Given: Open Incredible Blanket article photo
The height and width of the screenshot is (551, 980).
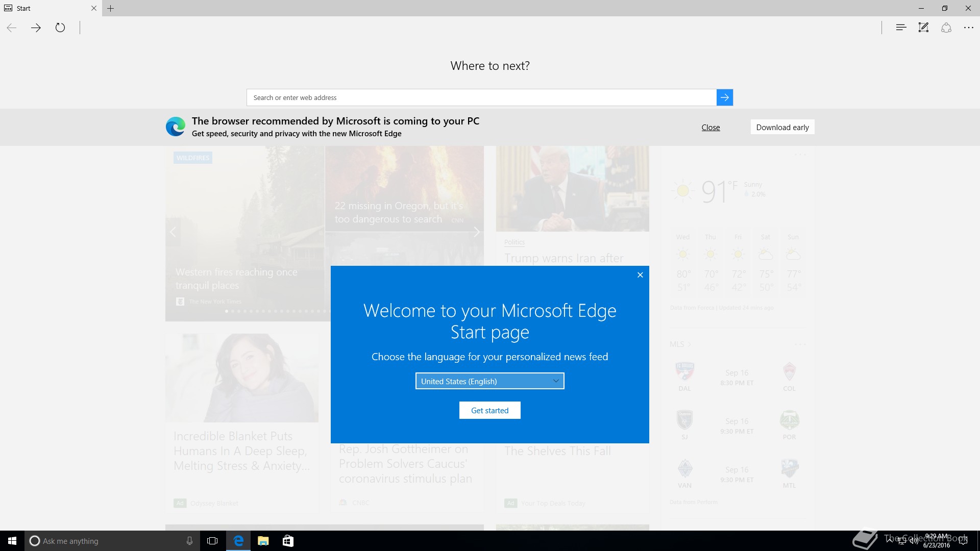Looking at the screenshot, I should coord(242,378).
